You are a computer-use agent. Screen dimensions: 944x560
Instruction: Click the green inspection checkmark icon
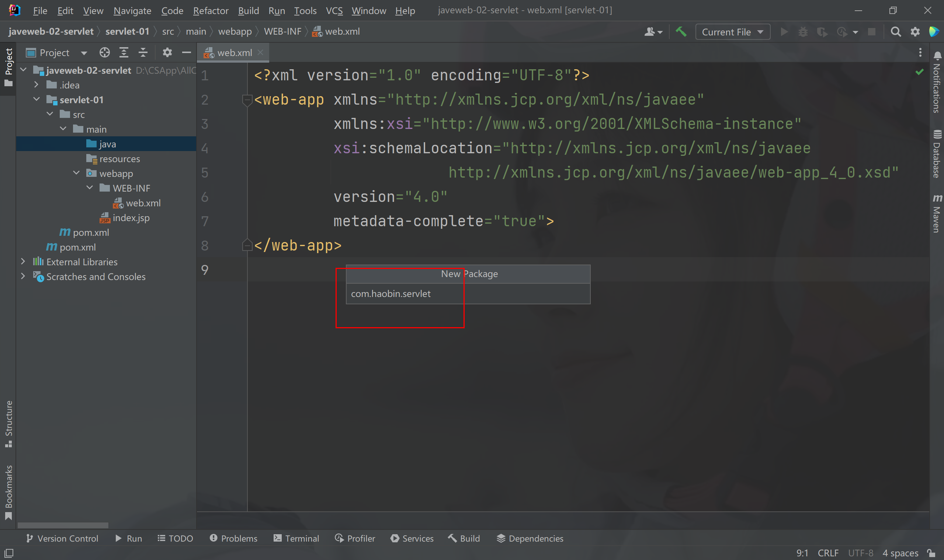(919, 72)
